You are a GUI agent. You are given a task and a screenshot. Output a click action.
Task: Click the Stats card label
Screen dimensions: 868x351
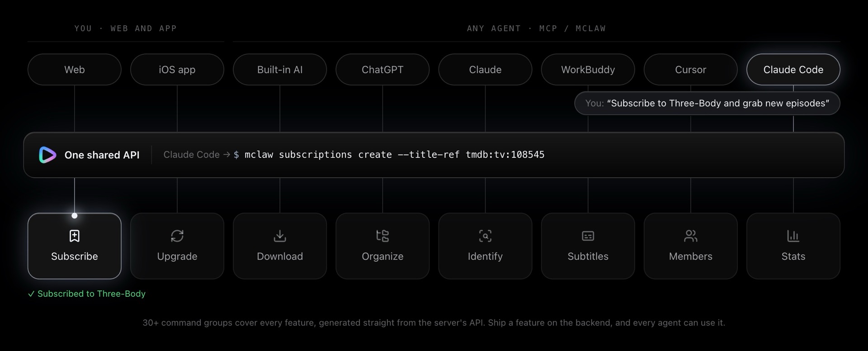point(793,256)
